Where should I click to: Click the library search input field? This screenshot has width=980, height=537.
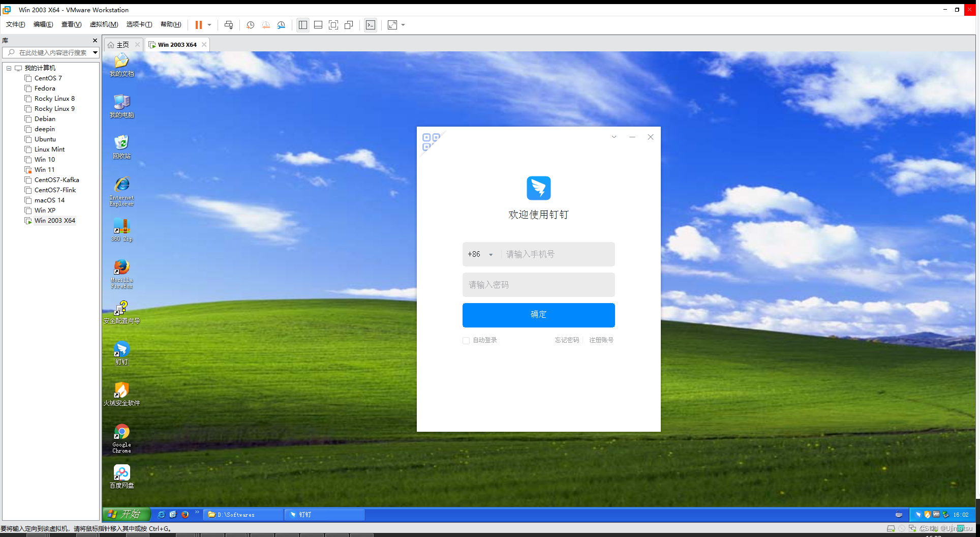click(51, 52)
